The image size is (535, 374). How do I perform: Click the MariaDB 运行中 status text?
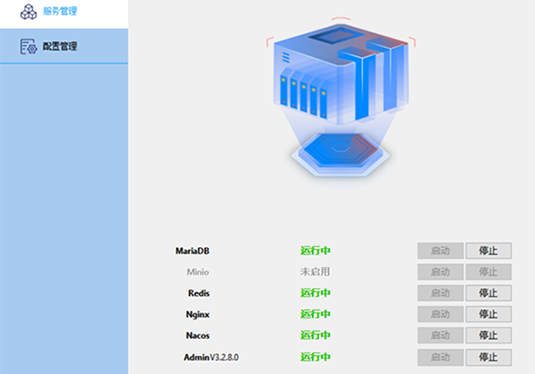pos(315,251)
